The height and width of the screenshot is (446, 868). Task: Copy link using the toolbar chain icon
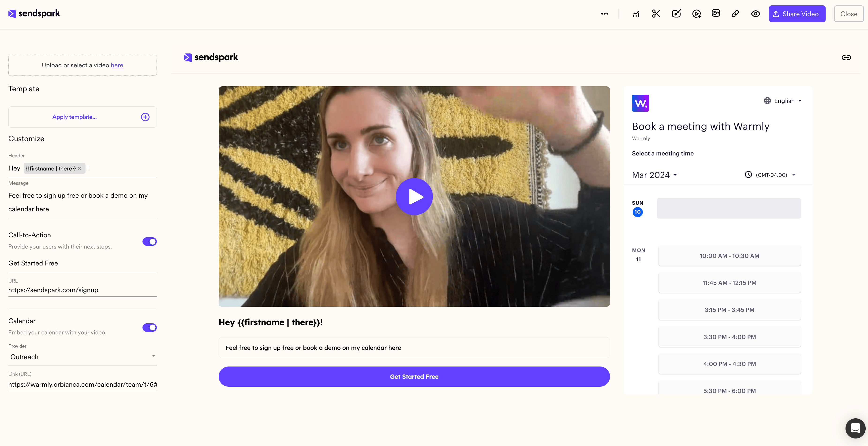[x=735, y=14]
